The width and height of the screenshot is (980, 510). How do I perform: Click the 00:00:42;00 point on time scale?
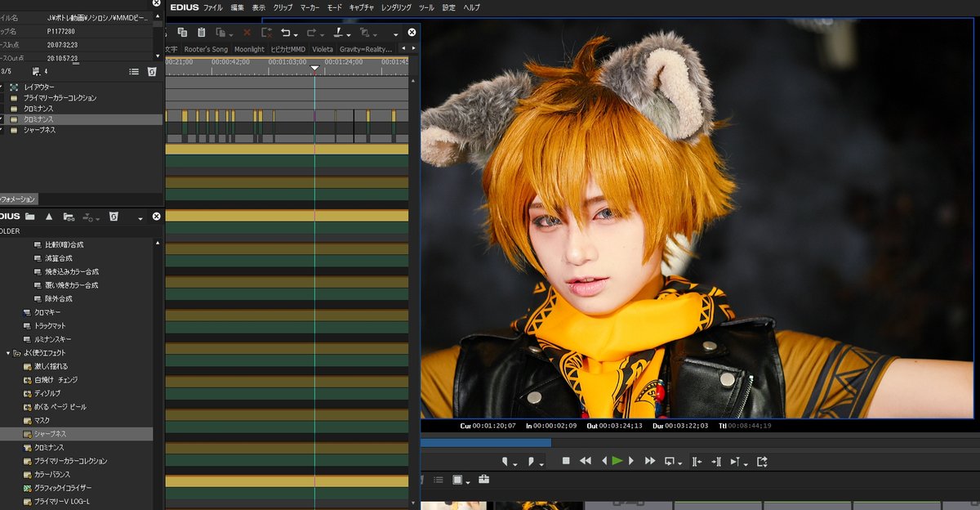click(x=230, y=61)
